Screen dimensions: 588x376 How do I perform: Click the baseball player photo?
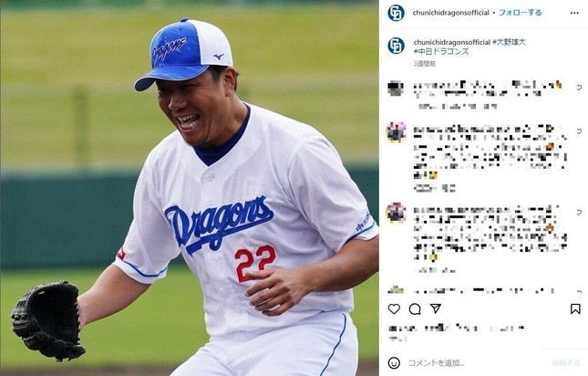point(190,188)
